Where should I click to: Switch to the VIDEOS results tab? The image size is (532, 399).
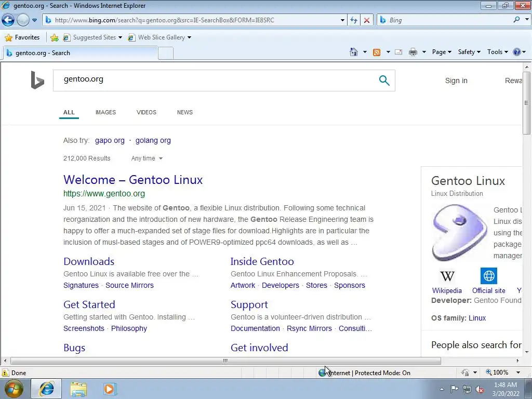point(146,112)
